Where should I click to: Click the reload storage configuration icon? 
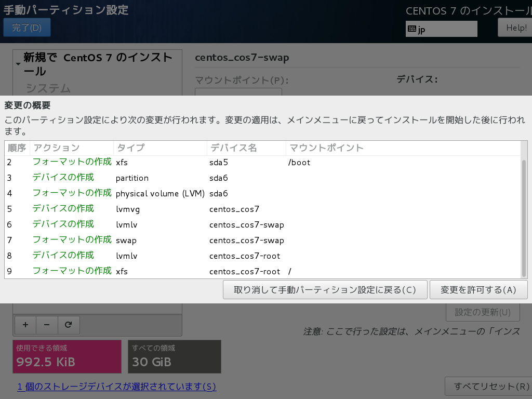69,325
